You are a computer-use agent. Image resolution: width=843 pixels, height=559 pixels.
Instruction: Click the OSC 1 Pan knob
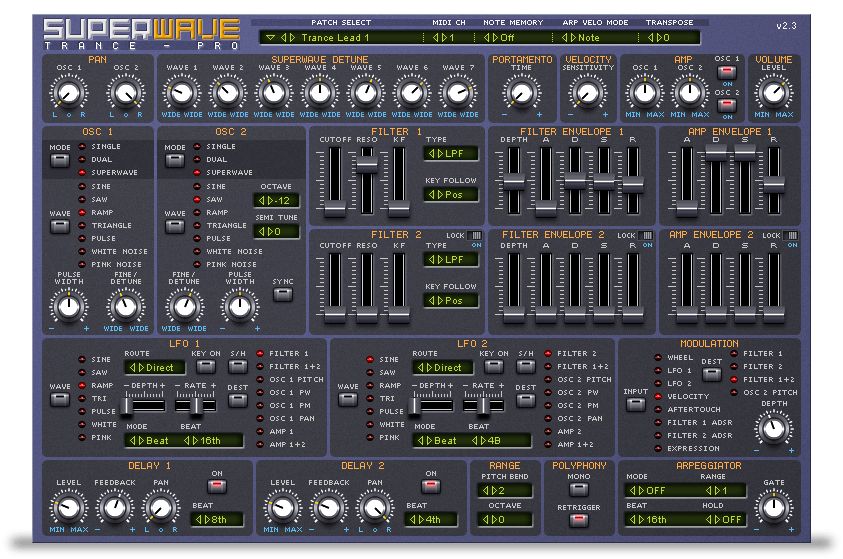coord(65,95)
